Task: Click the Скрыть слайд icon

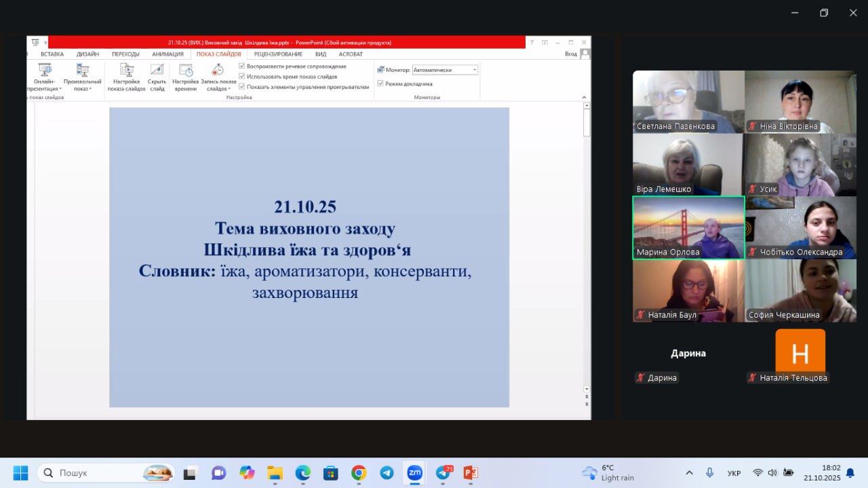Action: pyautogui.click(x=157, y=70)
